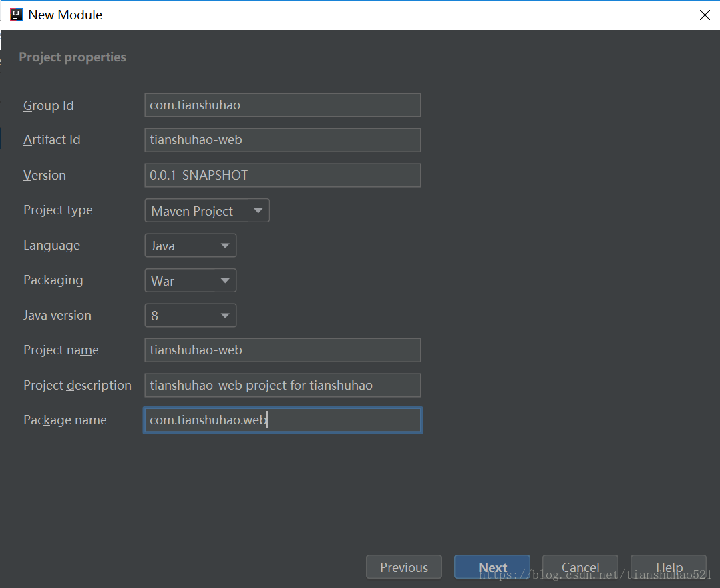This screenshot has width=720, height=588.
Task: Cancel the new module wizard
Action: click(580, 567)
